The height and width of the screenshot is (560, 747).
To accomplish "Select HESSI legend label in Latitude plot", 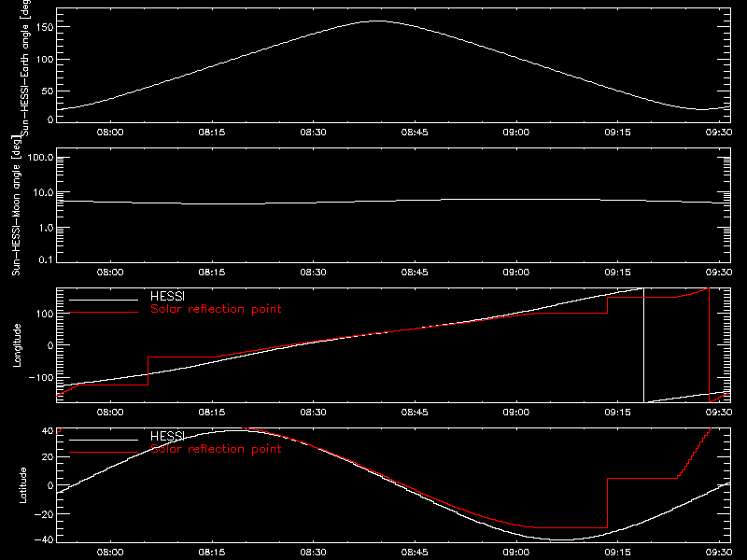I will tap(167, 436).
